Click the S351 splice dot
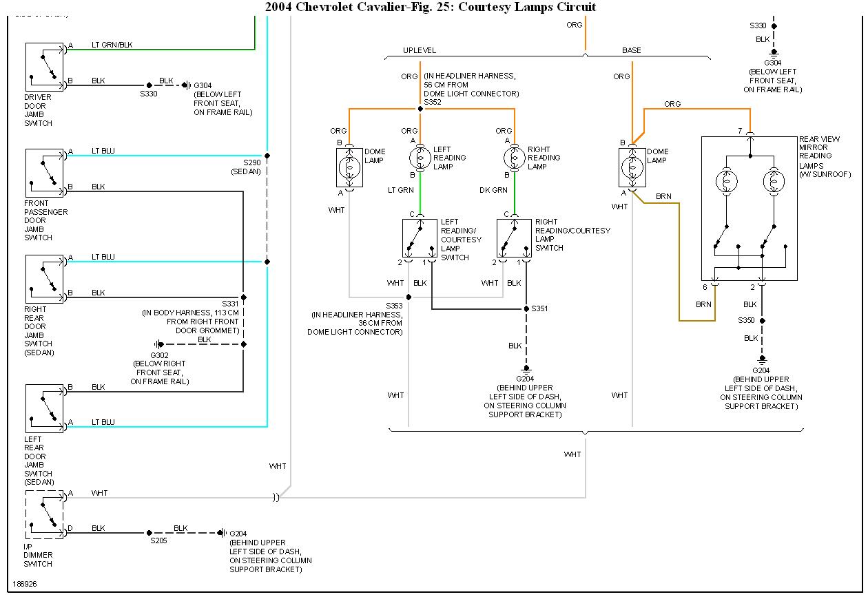 [x=526, y=308]
